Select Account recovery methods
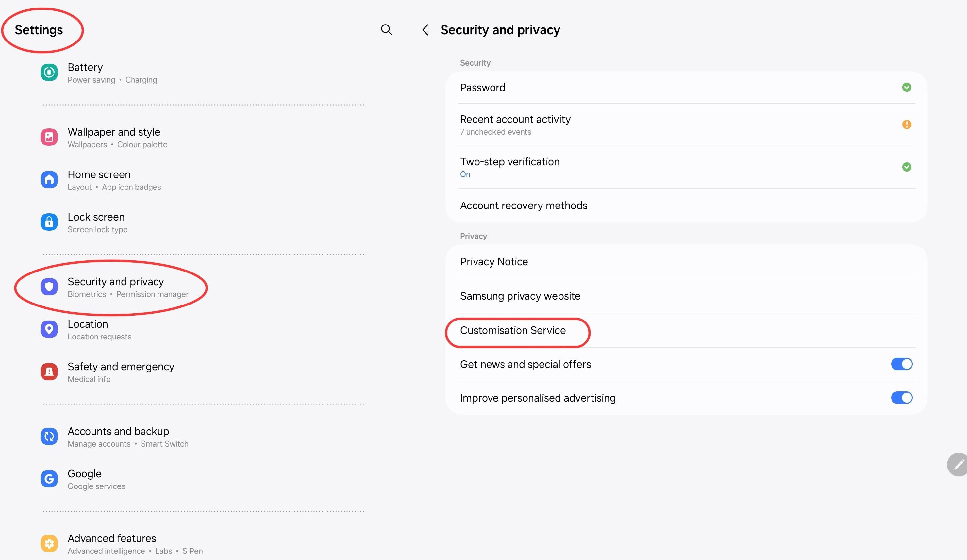The image size is (967, 560). (x=524, y=206)
